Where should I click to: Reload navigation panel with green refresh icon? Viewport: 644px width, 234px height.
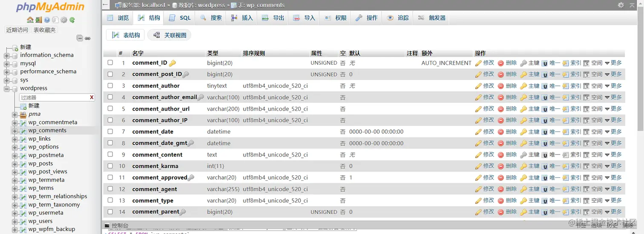pyautogui.click(x=72, y=20)
